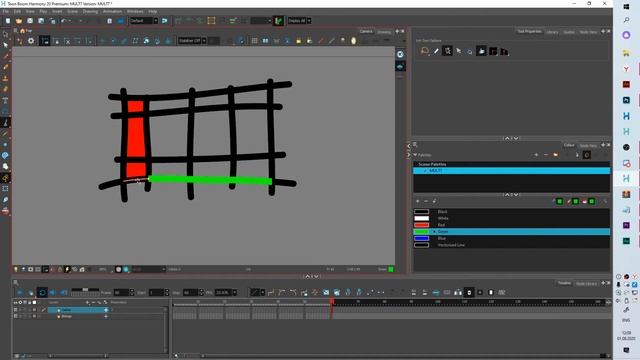Toggle visibility of the top timeline layer

[x=16, y=310]
